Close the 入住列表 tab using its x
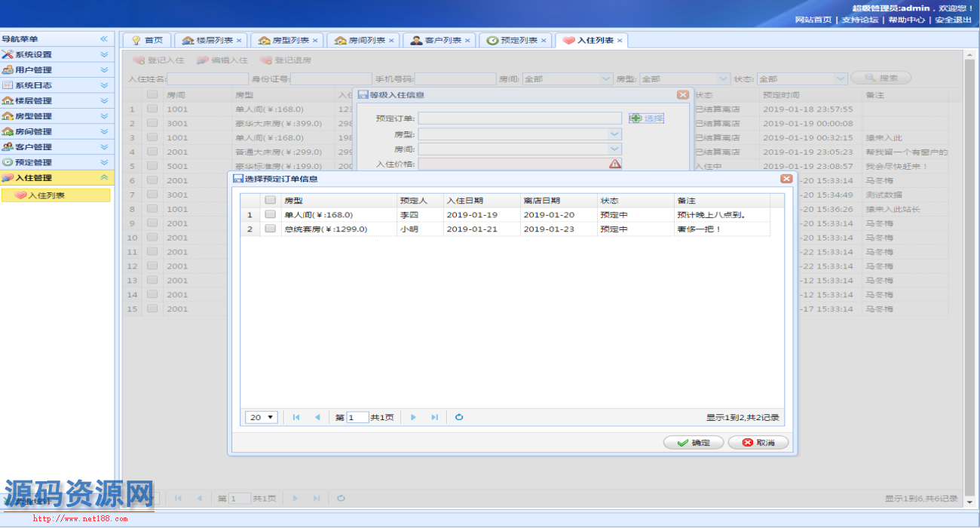 pos(620,41)
